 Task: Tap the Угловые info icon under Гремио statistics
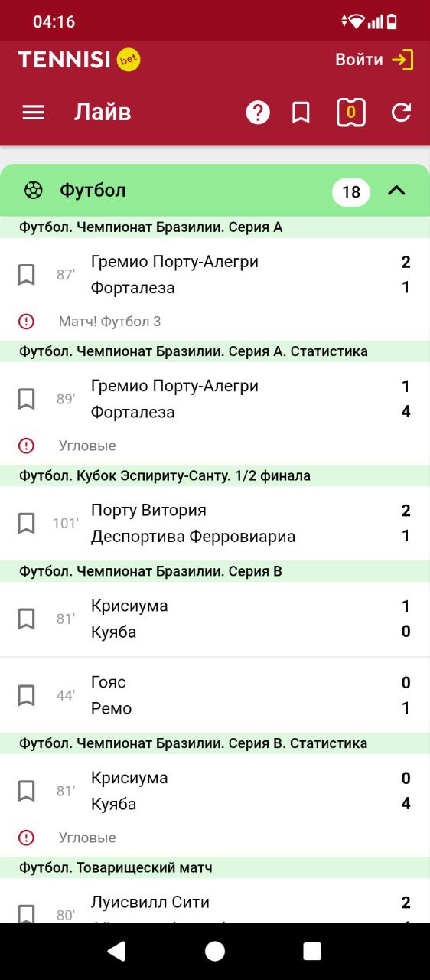click(x=27, y=446)
